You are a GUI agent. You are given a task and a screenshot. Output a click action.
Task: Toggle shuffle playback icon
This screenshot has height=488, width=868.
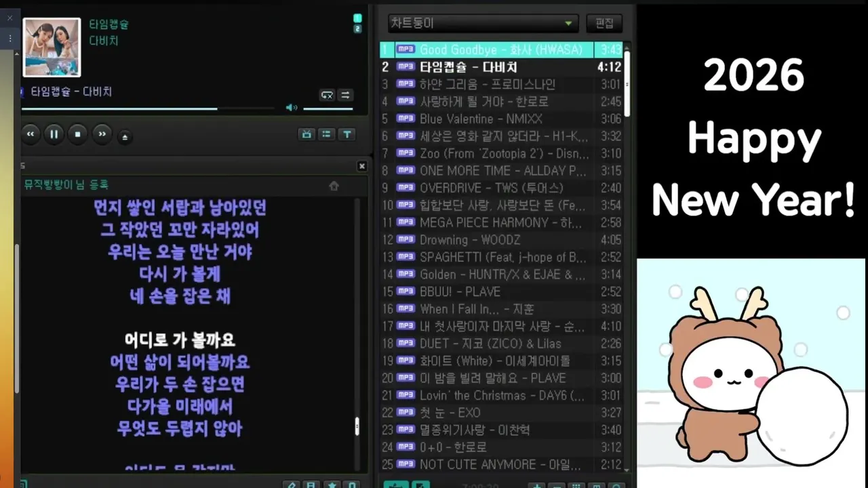point(345,95)
